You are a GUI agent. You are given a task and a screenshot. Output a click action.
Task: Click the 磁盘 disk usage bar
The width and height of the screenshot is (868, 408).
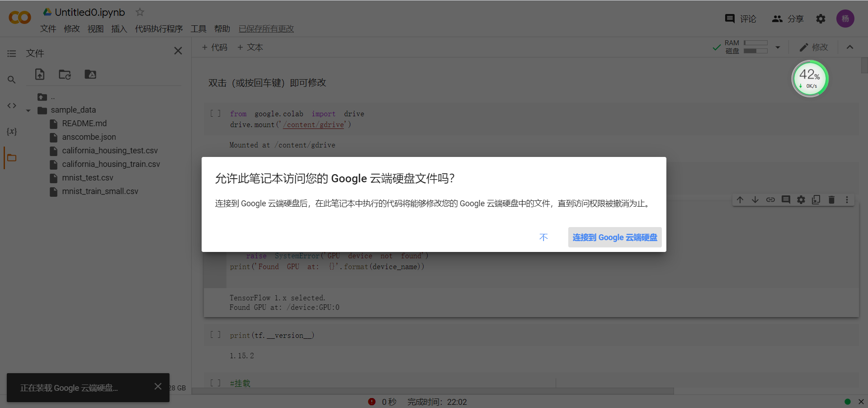[755, 51]
